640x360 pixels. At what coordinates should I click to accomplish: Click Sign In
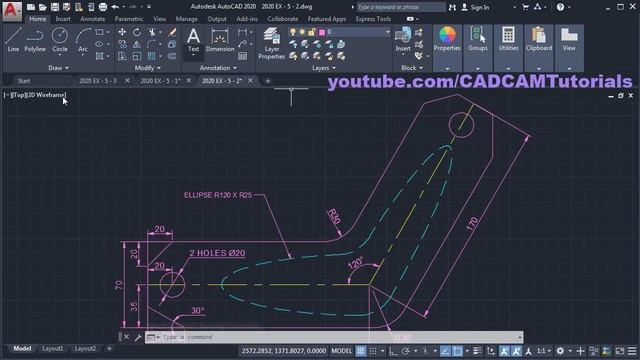(x=475, y=7)
